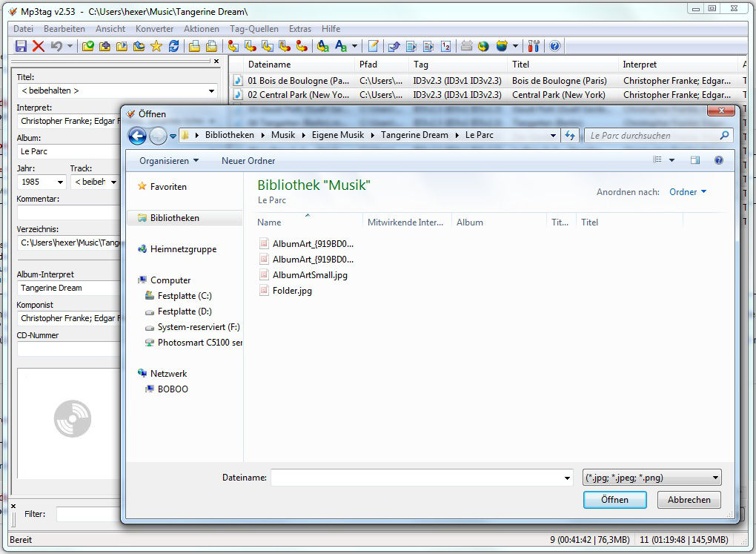756x554 pixels.
Task: Select the Folder.jpg file
Action: point(292,291)
